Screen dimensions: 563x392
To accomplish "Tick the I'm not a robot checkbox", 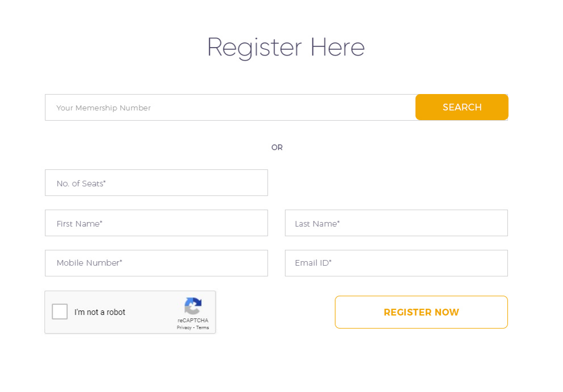I will (x=60, y=312).
